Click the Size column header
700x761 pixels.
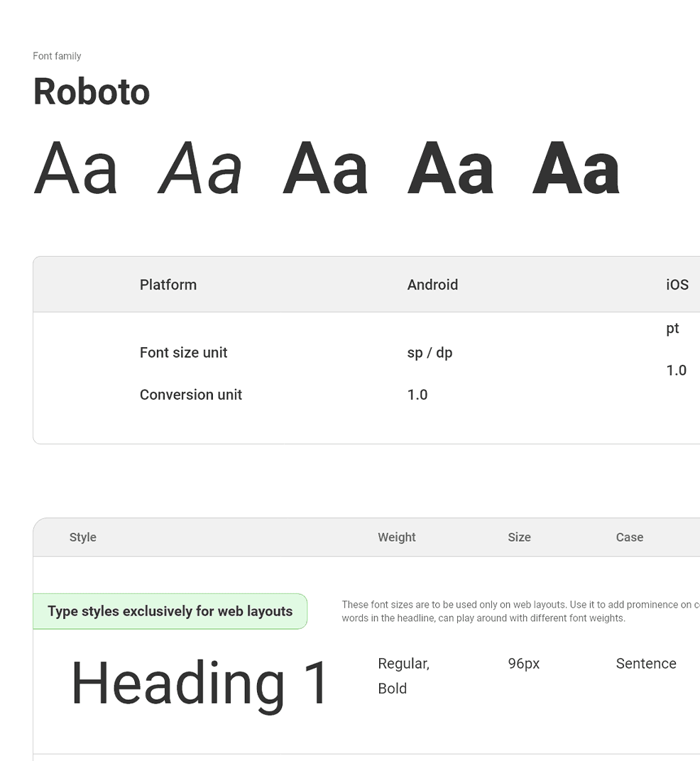(x=519, y=537)
